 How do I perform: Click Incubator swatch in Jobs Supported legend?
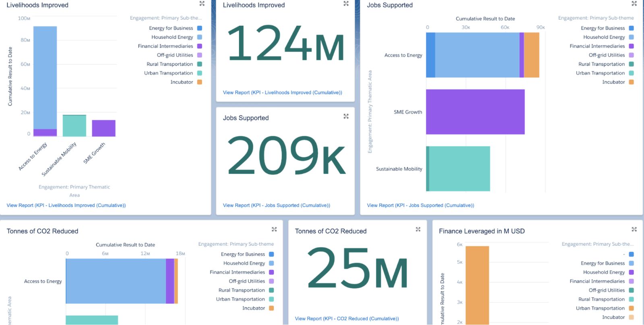coord(631,82)
